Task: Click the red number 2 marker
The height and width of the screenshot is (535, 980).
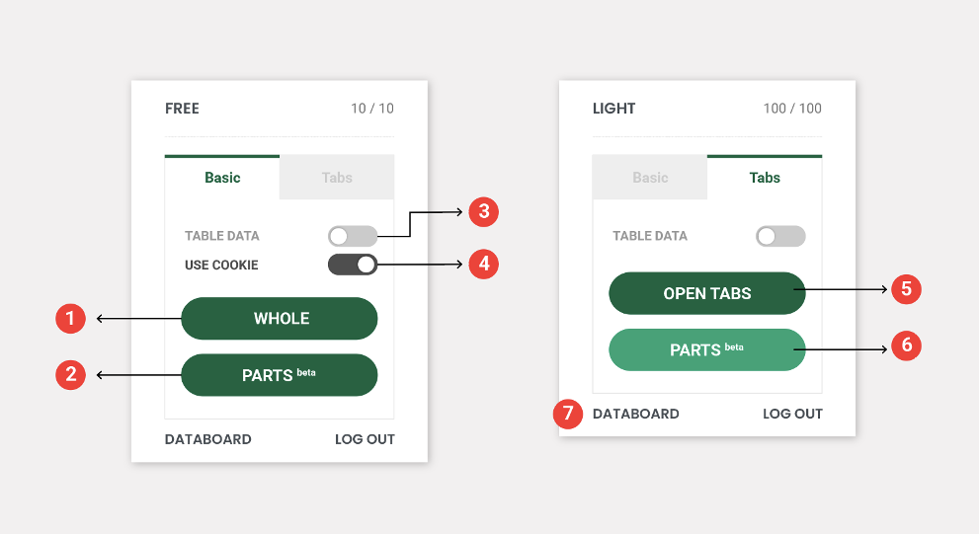Action: click(x=70, y=374)
